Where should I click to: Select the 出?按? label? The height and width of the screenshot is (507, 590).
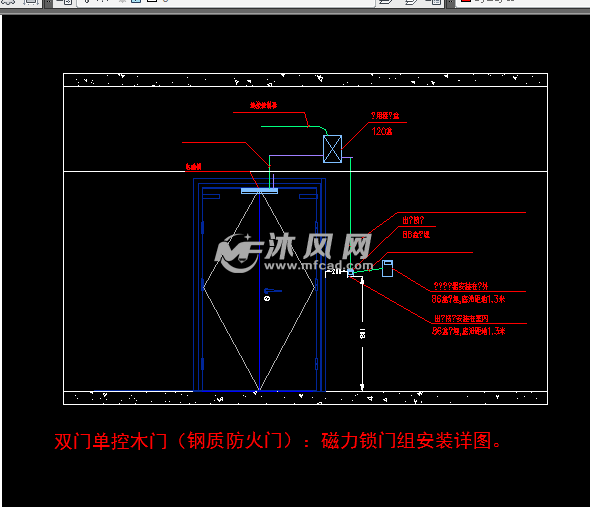[413, 220]
